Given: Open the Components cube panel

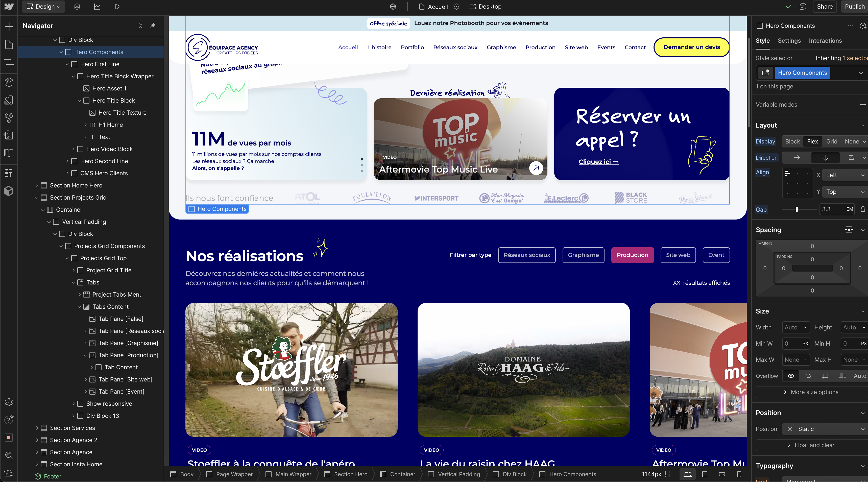Looking at the screenshot, I should (x=9, y=82).
